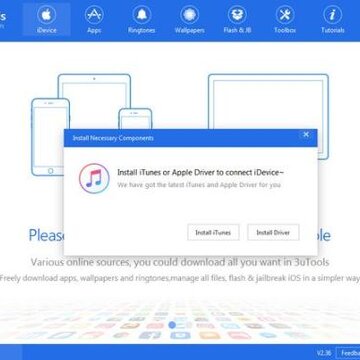Open the Ringtones section

(142, 19)
